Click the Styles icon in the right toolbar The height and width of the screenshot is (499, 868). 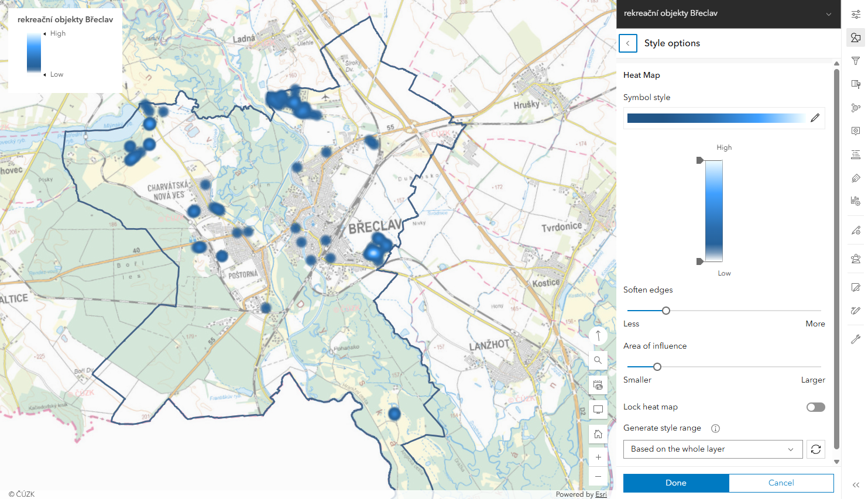click(x=855, y=37)
